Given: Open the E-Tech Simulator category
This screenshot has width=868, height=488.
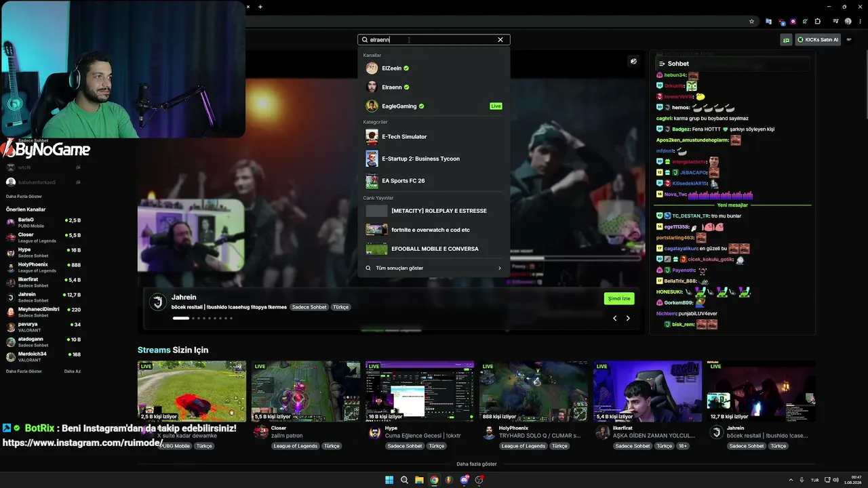Looking at the screenshot, I should point(434,137).
